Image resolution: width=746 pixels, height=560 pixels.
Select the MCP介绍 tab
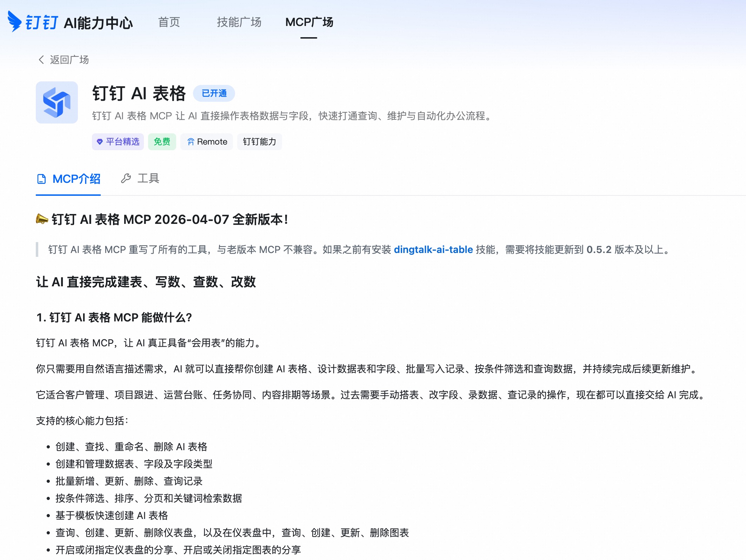(x=68, y=179)
